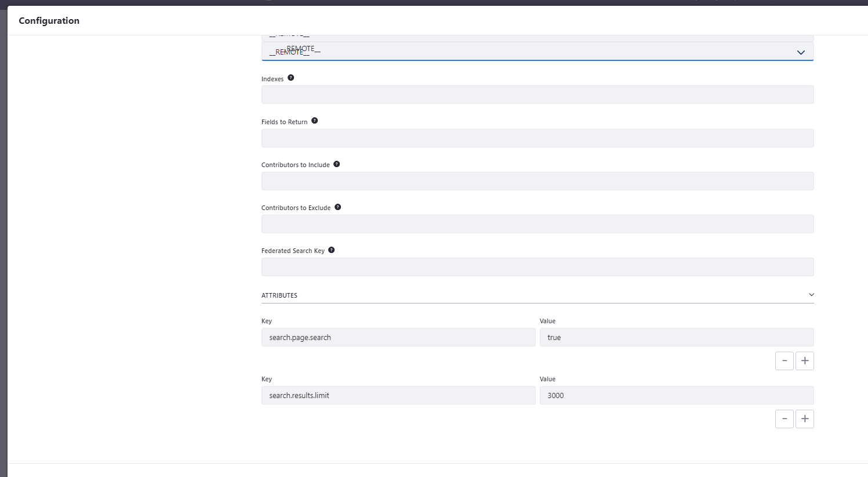The image size is (868, 477).
Task: Focus the Indexes input field
Action: (537, 95)
